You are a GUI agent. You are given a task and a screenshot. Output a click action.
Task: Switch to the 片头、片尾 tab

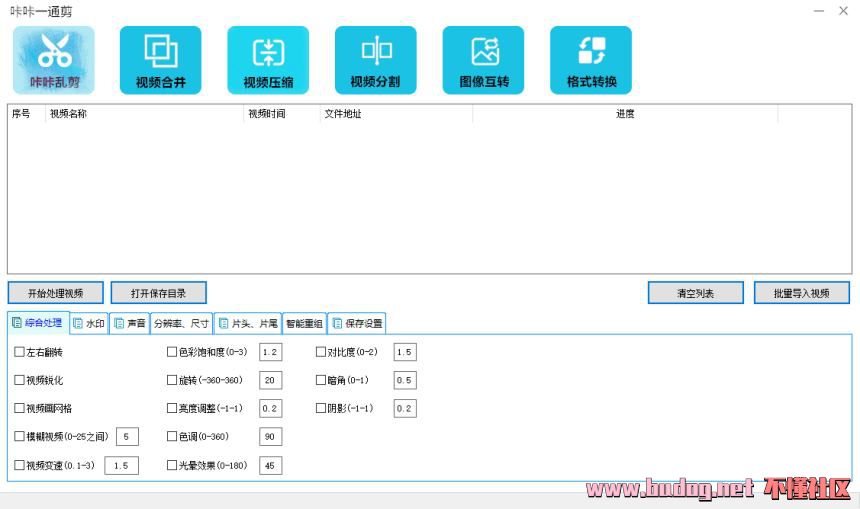[x=248, y=324]
